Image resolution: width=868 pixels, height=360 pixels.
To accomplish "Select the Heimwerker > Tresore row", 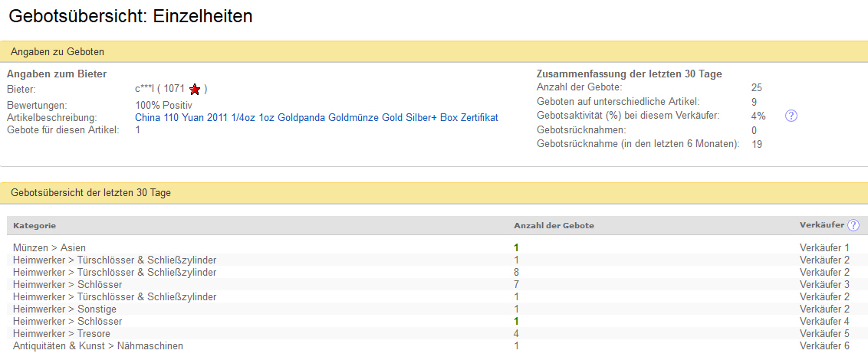I will click(61, 333).
